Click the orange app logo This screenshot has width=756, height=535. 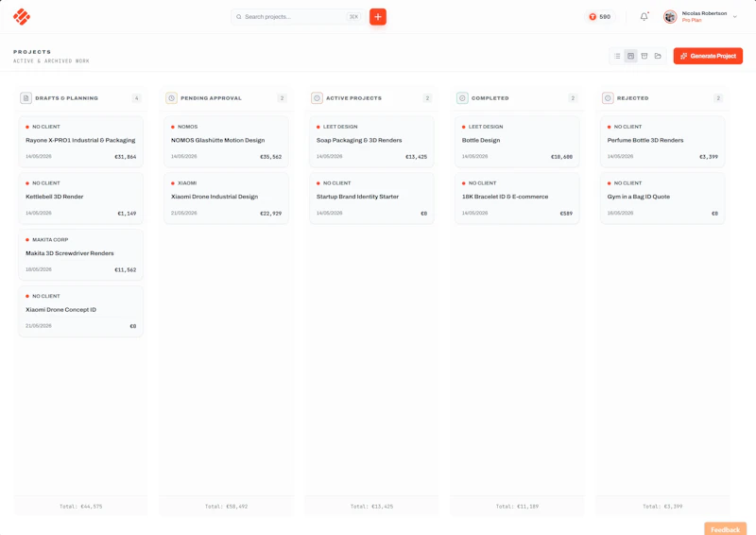22,17
